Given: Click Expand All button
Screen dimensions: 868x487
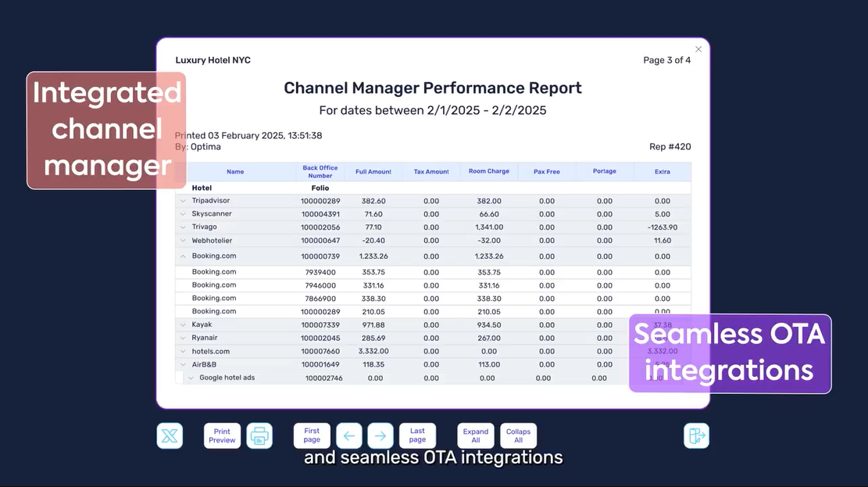Looking at the screenshot, I should click(x=476, y=435).
